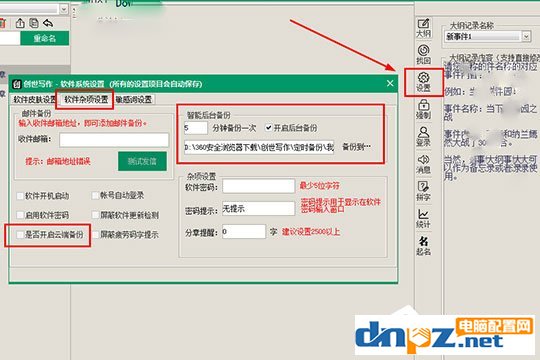This screenshot has width=540, height=360.
Task: Click the backup interval minutes field showing 5
Action: [196, 128]
